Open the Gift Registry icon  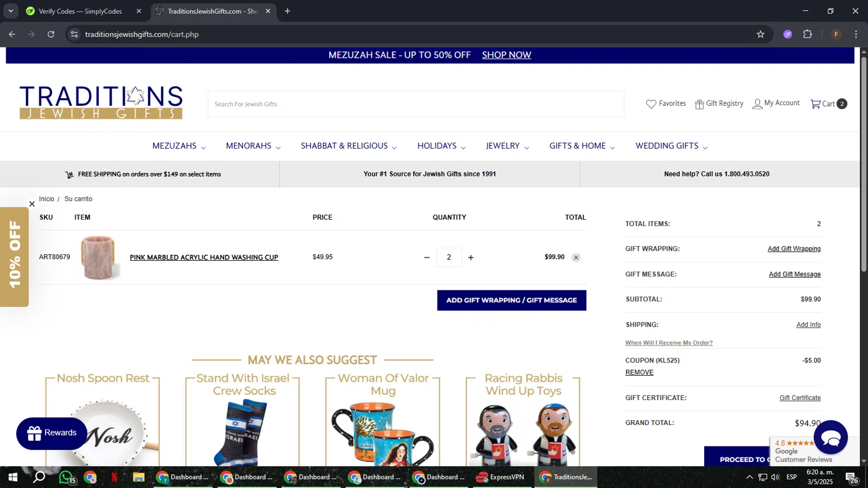(x=699, y=104)
